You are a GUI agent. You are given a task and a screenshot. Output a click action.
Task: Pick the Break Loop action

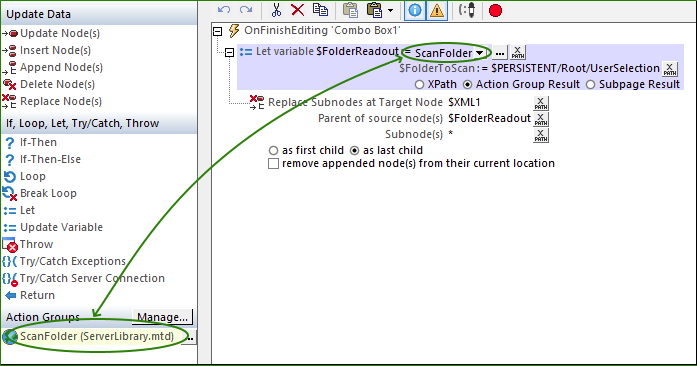(x=48, y=193)
